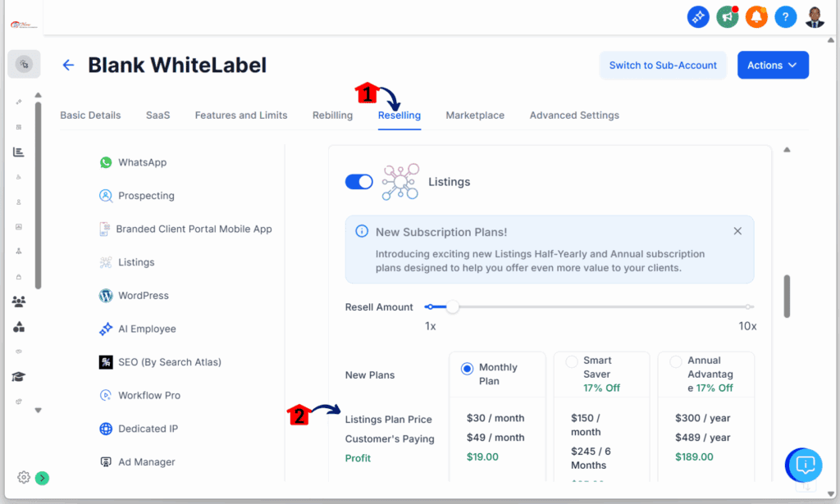Image resolution: width=840 pixels, height=504 pixels.
Task: Dismiss the New Subscription Plans banner
Action: [x=737, y=231]
